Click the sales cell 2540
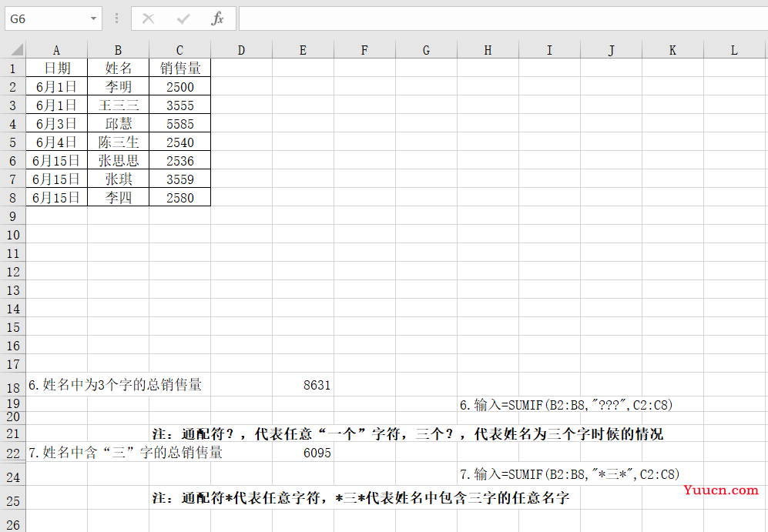Viewport: 768px width, 532px height. (x=179, y=142)
